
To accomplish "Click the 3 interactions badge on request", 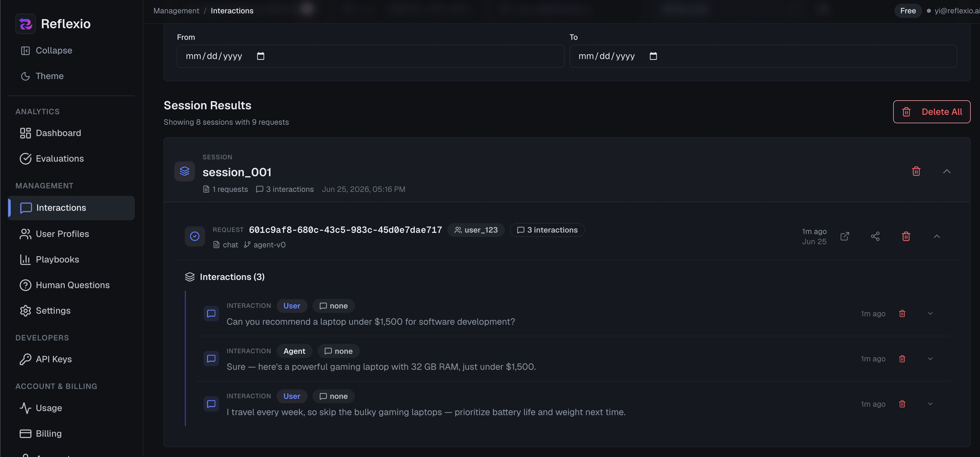I will [x=547, y=230].
